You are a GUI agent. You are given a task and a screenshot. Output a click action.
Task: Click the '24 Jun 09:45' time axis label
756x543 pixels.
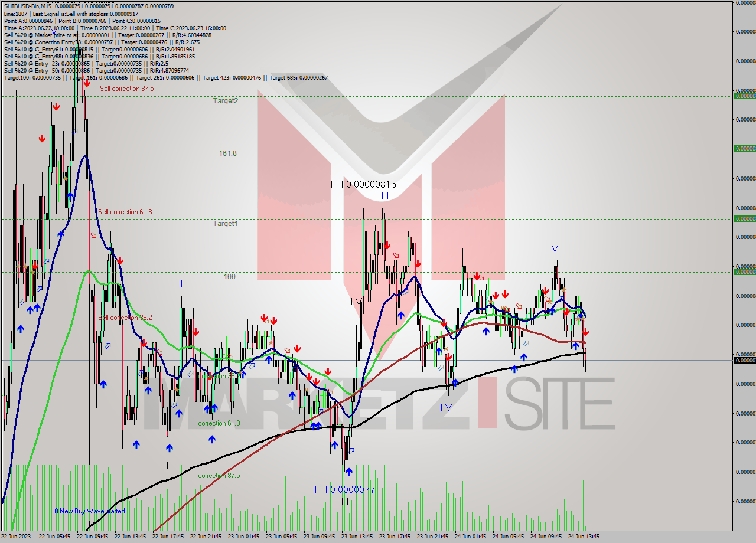tap(546, 537)
